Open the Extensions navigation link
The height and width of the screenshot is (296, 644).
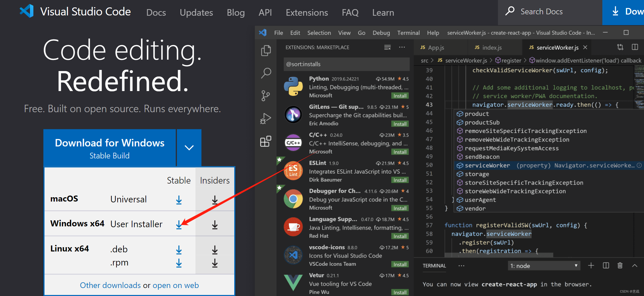click(307, 13)
